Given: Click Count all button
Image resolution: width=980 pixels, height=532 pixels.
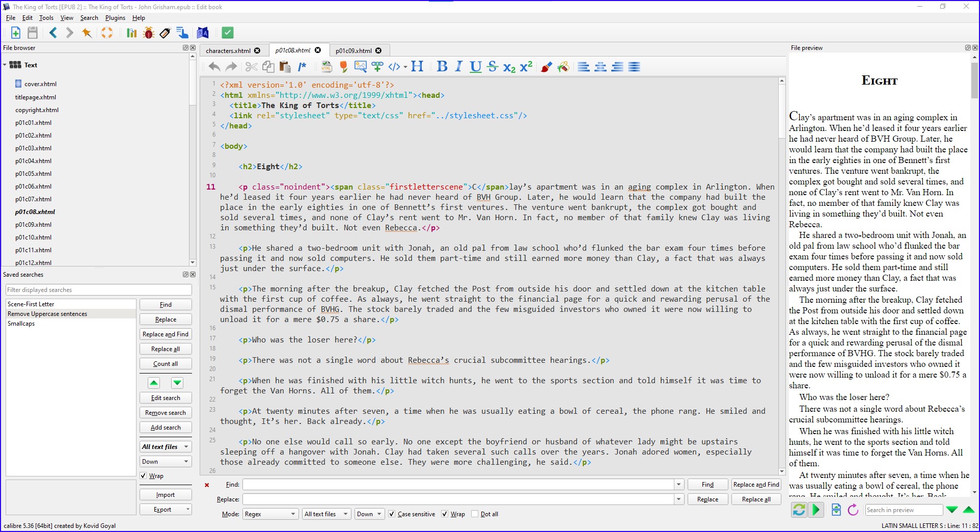Looking at the screenshot, I should (166, 364).
